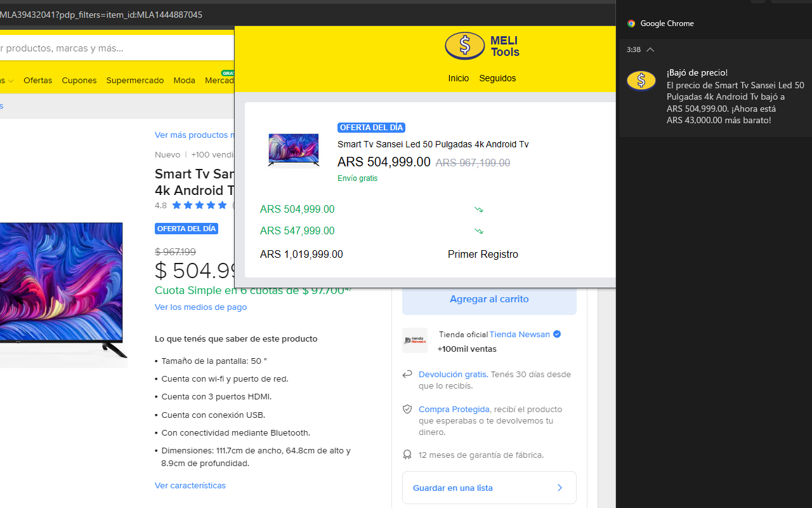Screen dimensions: 812x508
Task: Click Tamaño de la pantalla: 50 " bullet
Action: 214,361
